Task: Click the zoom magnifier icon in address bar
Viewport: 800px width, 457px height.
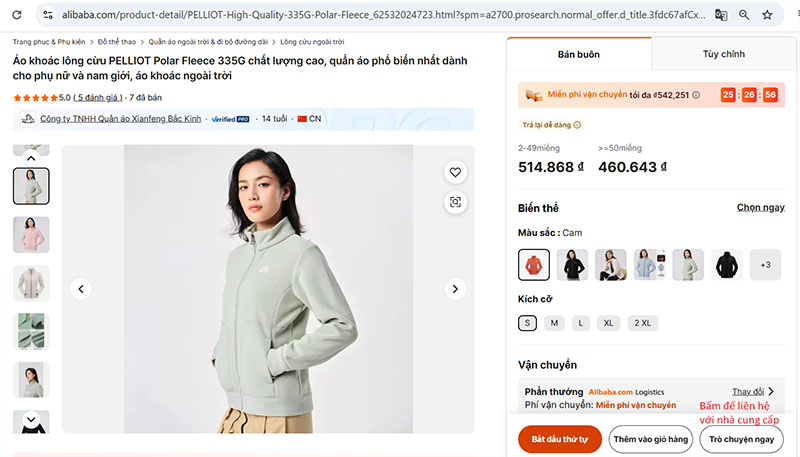Action: click(x=744, y=15)
